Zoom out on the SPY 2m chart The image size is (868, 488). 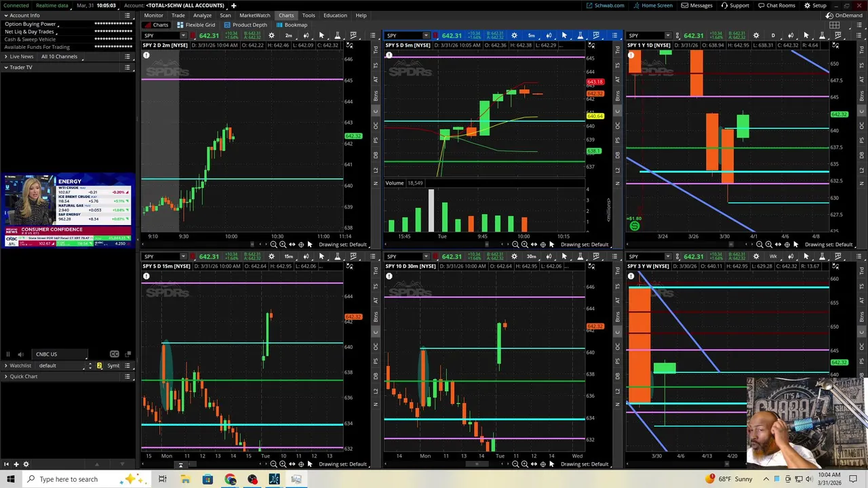coord(273,245)
